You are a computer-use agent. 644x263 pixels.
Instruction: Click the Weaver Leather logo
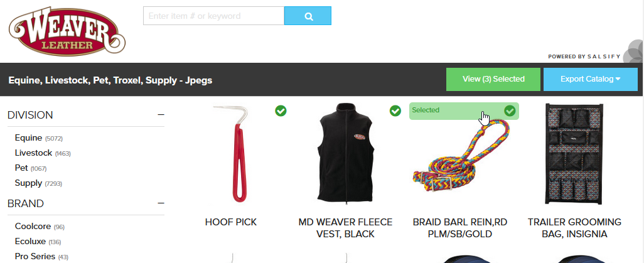click(67, 31)
